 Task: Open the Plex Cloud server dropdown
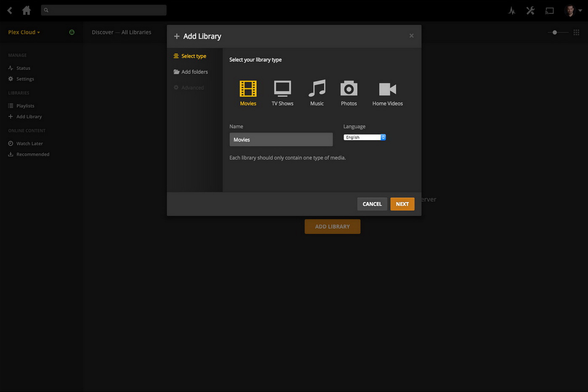pyautogui.click(x=24, y=32)
